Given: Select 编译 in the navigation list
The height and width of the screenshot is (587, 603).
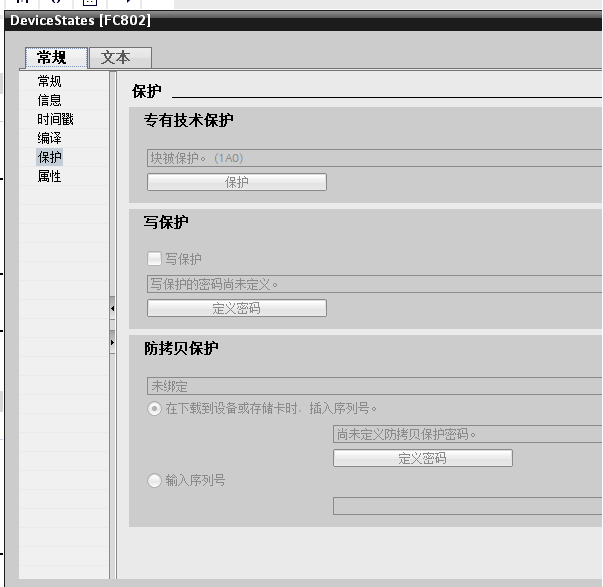Looking at the screenshot, I should 50,138.
